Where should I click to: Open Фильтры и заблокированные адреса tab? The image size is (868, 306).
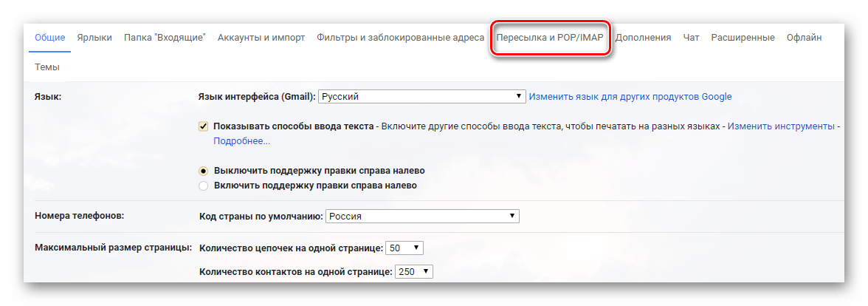(x=400, y=38)
